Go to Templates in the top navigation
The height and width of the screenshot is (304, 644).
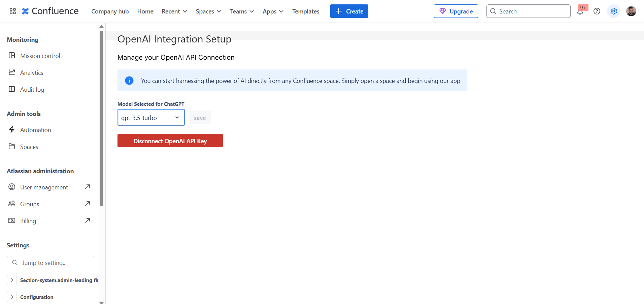pos(306,11)
